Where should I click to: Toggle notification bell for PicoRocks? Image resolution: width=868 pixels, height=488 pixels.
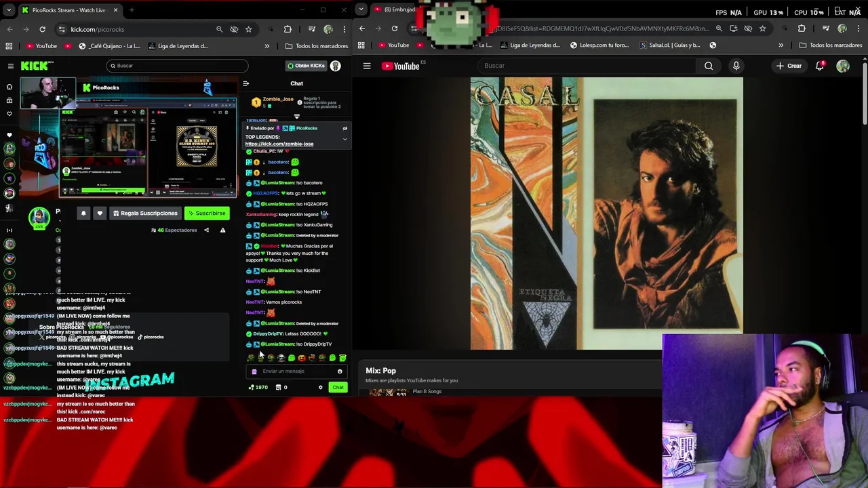coord(83,213)
